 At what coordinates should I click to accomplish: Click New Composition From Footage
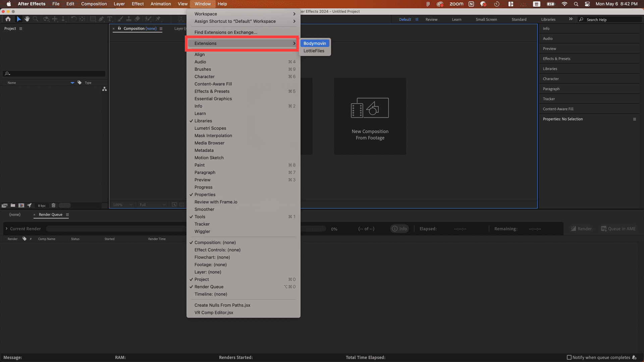(370, 116)
